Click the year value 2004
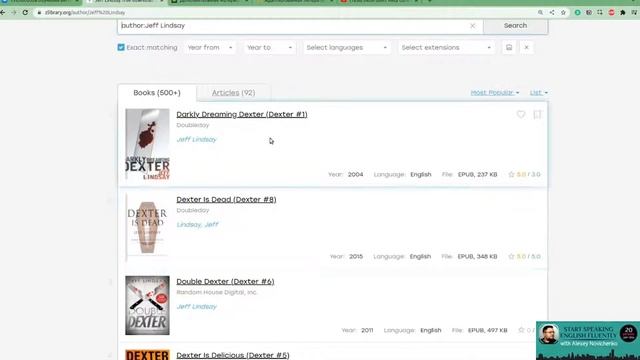Screen dimensions: 640x360 tap(355, 174)
